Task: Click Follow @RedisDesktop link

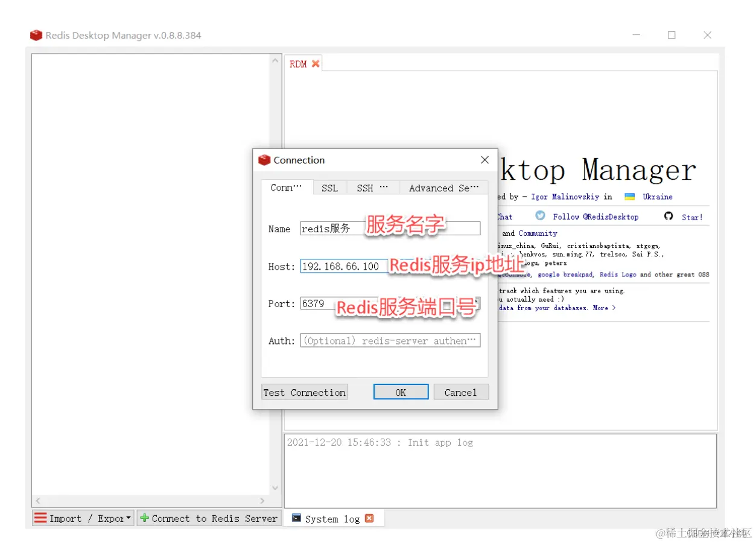Action: (596, 217)
